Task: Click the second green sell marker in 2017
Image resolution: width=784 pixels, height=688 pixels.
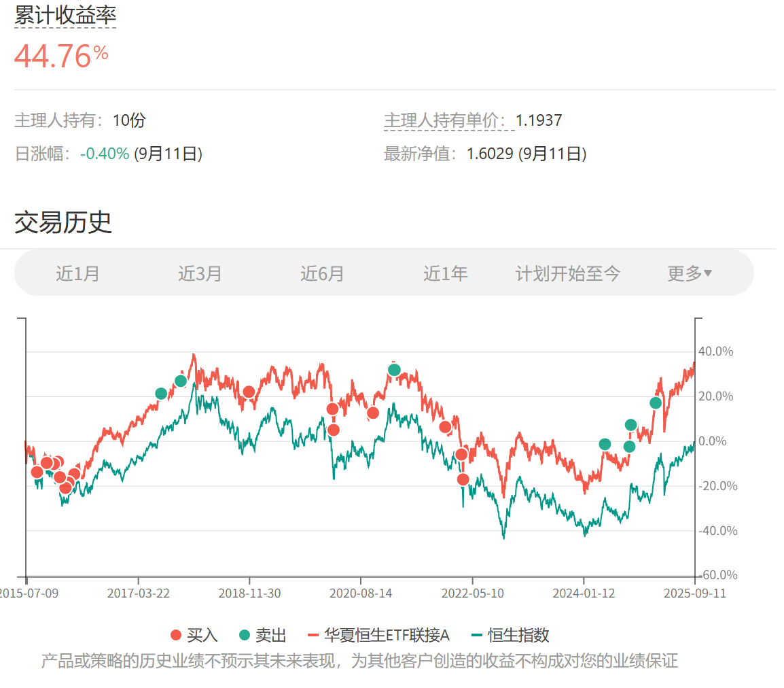Action: point(181,381)
